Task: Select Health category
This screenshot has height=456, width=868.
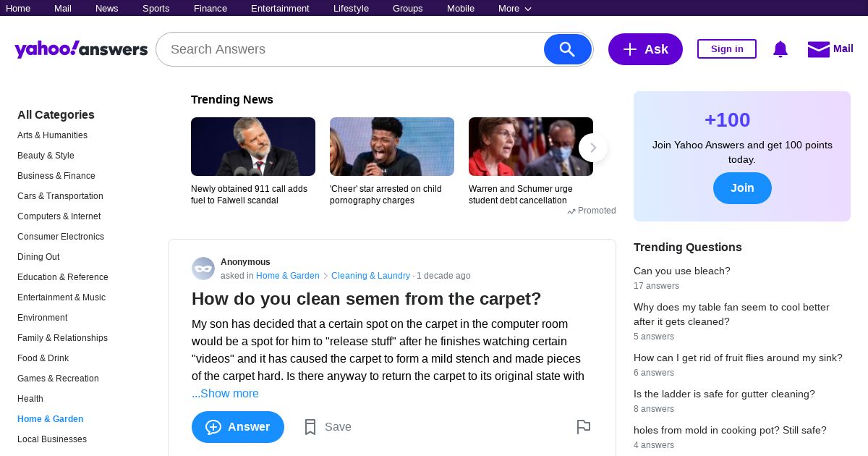Action: pos(30,399)
